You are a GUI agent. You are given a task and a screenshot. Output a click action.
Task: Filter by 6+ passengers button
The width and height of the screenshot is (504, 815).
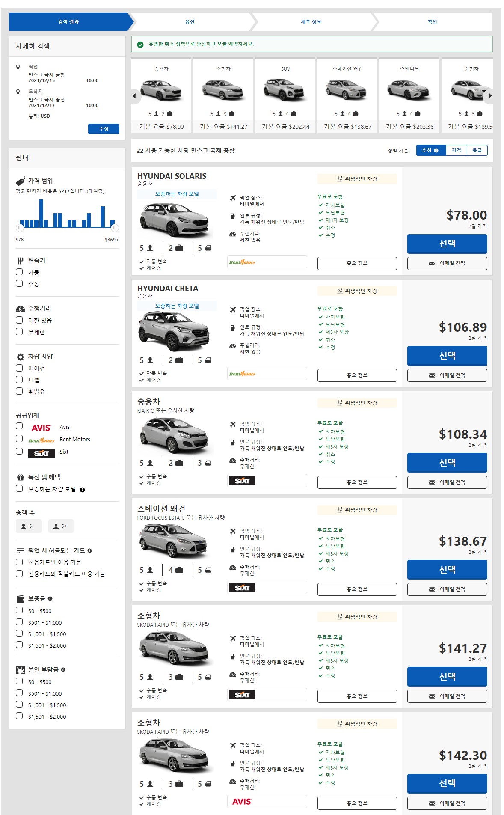pyautogui.click(x=61, y=526)
